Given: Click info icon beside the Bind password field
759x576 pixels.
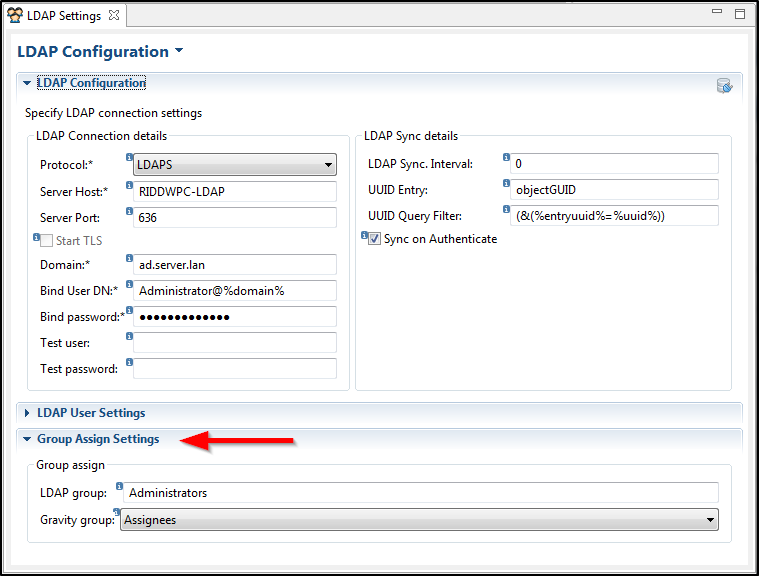Looking at the screenshot, I should [x=129, y=310].
